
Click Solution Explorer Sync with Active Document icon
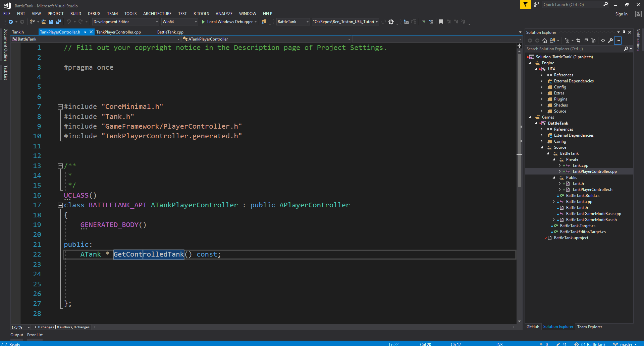[x=578, y=41]
